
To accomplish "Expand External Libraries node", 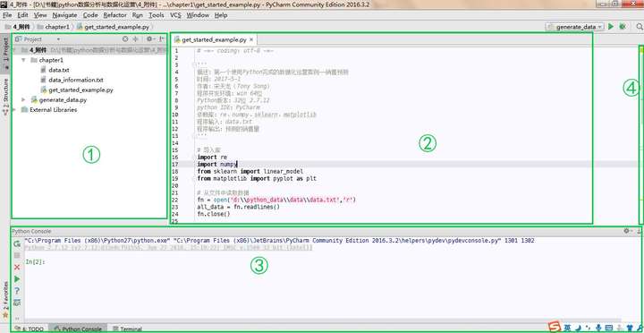I will click(14, 110).
